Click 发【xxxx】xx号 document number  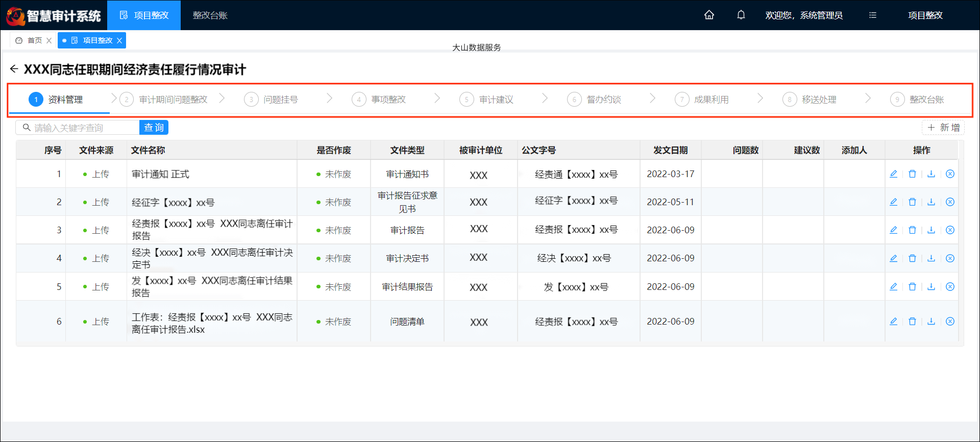point(576,287)
